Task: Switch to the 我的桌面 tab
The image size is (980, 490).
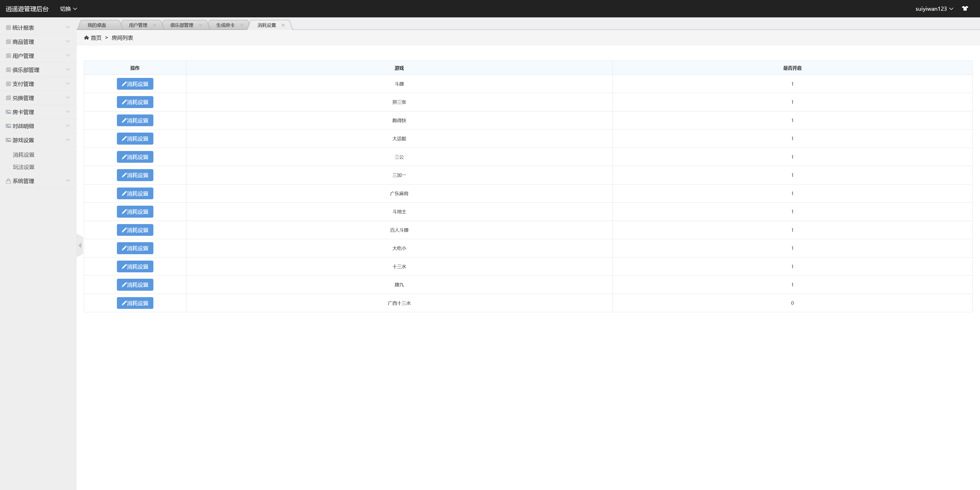Action: click(97, 25)
